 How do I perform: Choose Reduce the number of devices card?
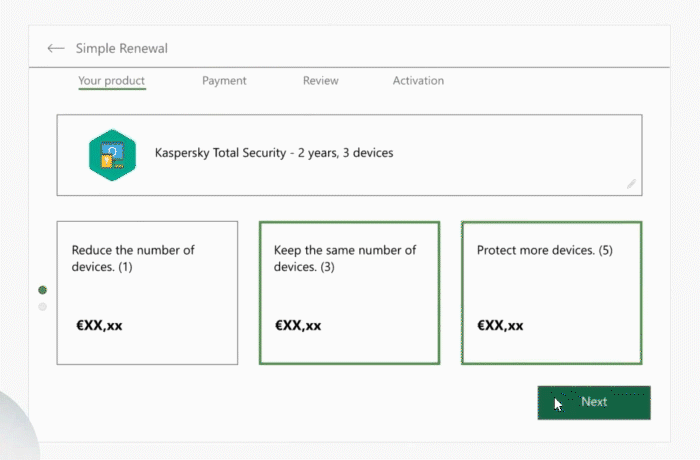[x=147, y=293]
